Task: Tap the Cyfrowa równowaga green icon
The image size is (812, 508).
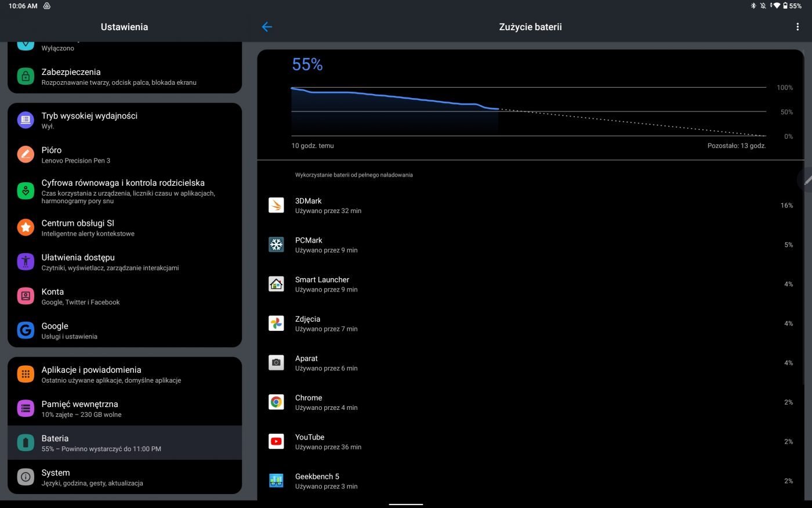Action: (x=26, y=190)
